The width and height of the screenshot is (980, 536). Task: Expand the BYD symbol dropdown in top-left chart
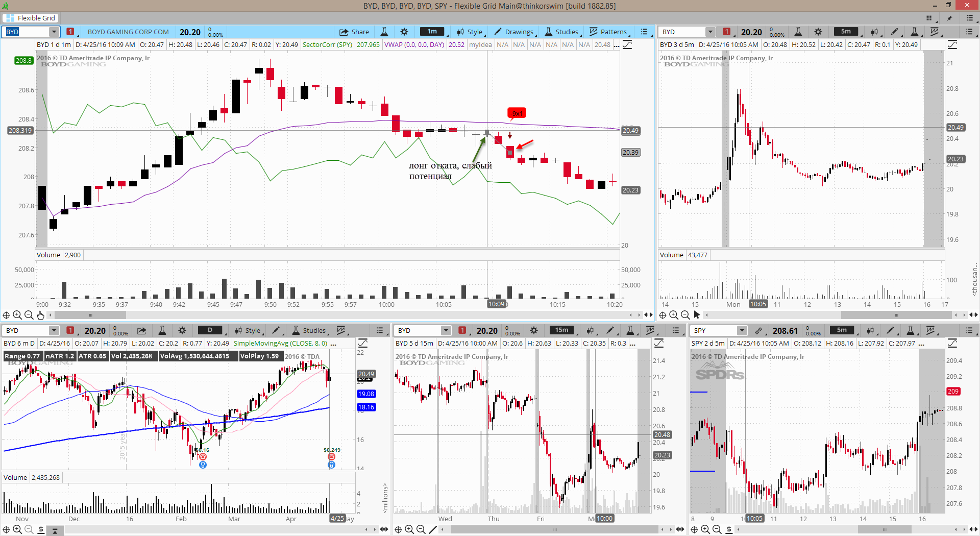(54, 32)
